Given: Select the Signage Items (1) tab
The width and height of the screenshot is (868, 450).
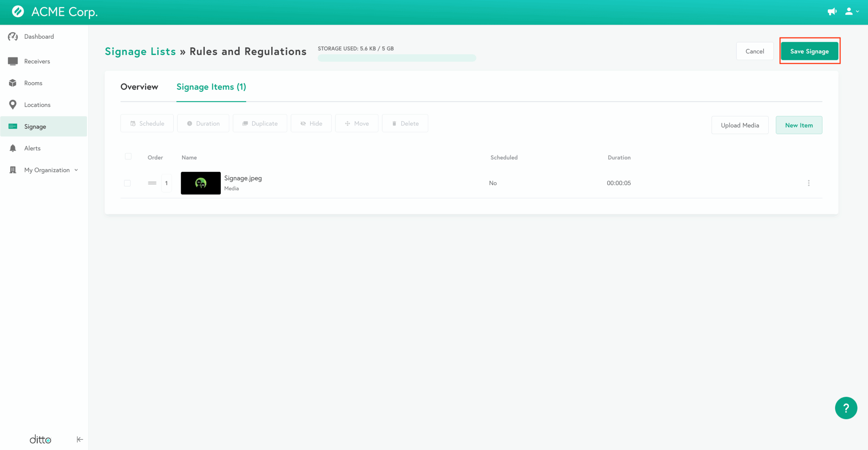Looking at the screenshot, I should (x=211, y=87).
